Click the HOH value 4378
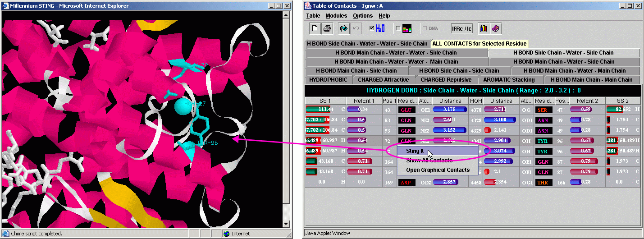This screenshot has width=644, height=239. click(476, 110)
